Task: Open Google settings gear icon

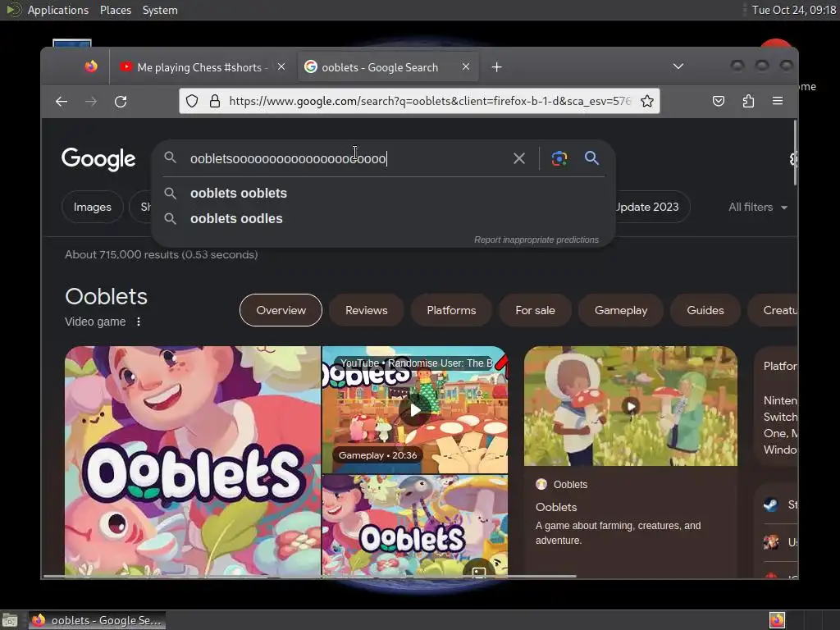Action: tap(793, 158)
